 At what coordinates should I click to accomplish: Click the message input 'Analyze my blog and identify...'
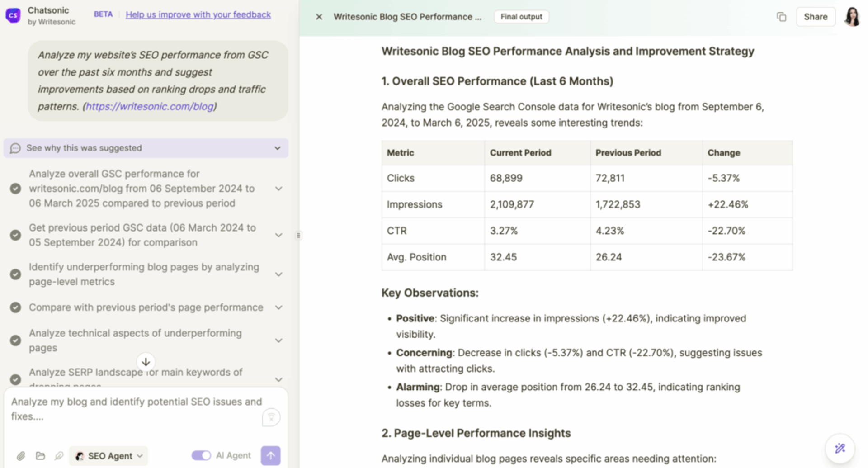click(x=137, y=409)
